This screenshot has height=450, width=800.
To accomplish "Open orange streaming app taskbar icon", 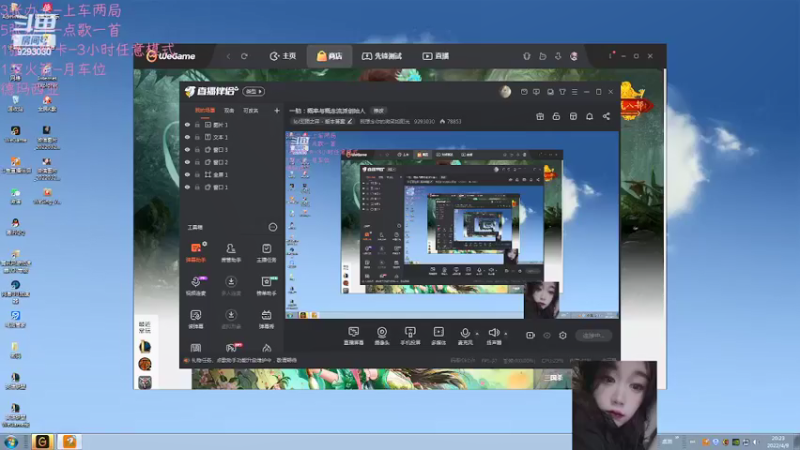I will click(69, 442).
